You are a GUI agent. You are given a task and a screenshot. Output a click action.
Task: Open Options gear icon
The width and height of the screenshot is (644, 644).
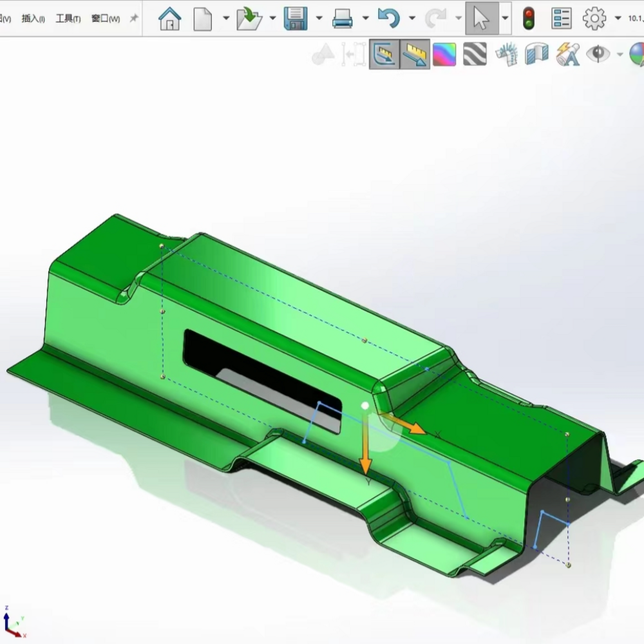594,19
